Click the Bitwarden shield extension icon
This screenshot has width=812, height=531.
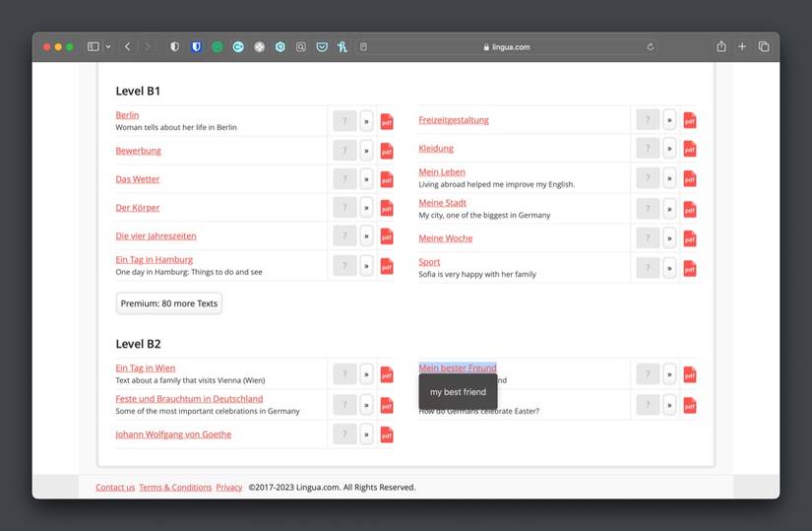196,47
